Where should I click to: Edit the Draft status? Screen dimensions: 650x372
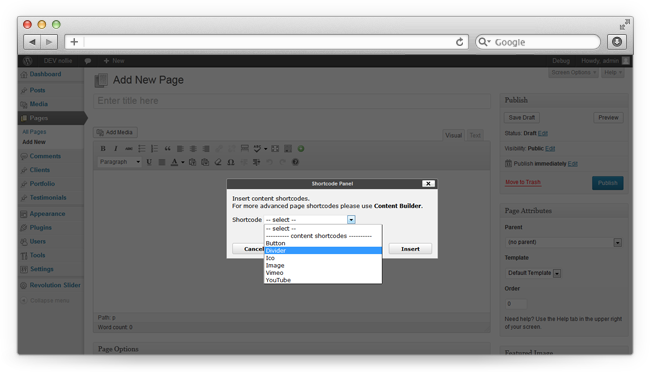(x=543, y=133)
